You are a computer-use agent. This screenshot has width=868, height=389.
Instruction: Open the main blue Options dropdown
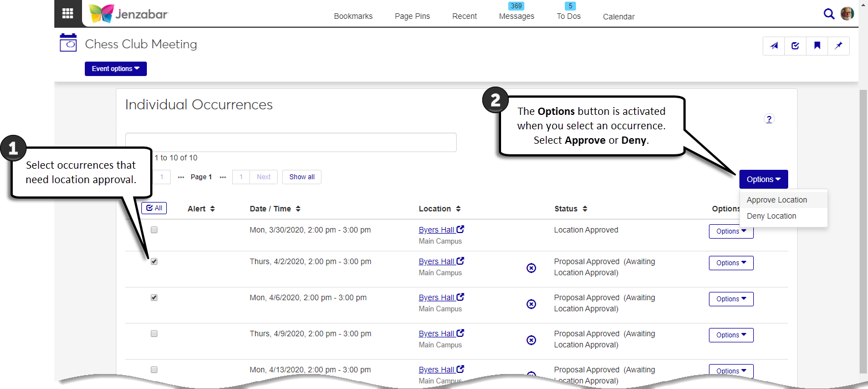click(763, 179)
